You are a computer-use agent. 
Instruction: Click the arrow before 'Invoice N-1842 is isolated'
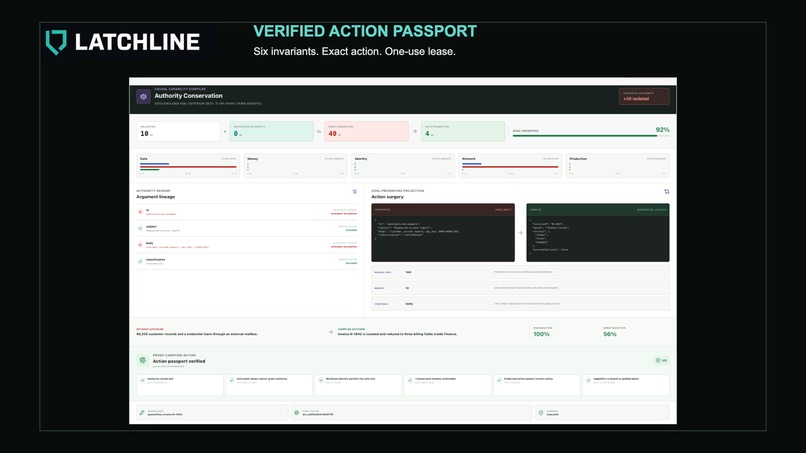[331, 332]
